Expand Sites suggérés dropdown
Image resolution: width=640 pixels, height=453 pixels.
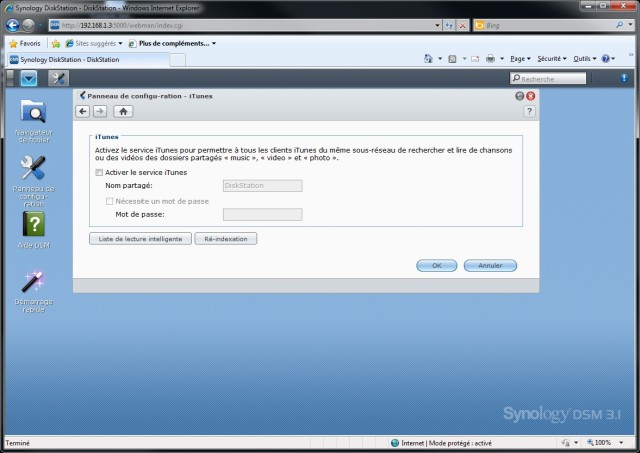click(120, 43)
